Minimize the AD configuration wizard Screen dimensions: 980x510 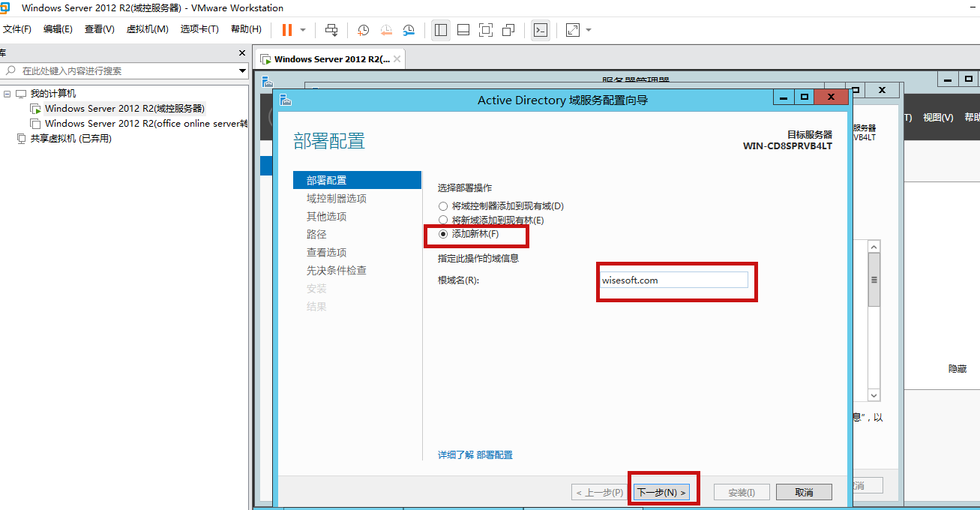click(x=784, y=97)
